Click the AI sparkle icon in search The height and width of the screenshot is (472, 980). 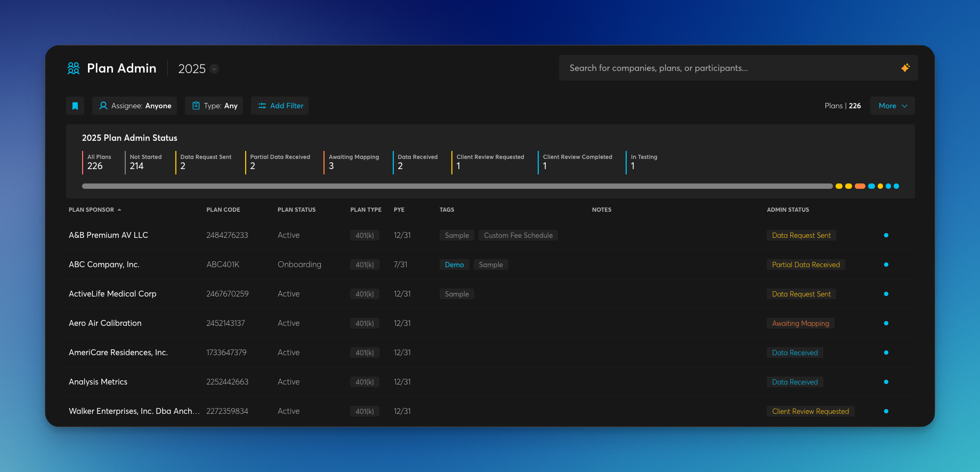coord(905,68)
